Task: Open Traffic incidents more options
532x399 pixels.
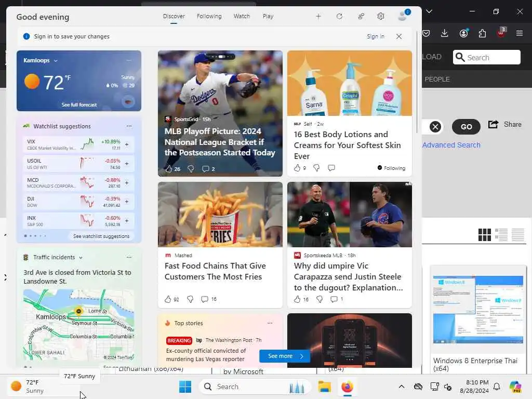Action: [x=129, y=257]
